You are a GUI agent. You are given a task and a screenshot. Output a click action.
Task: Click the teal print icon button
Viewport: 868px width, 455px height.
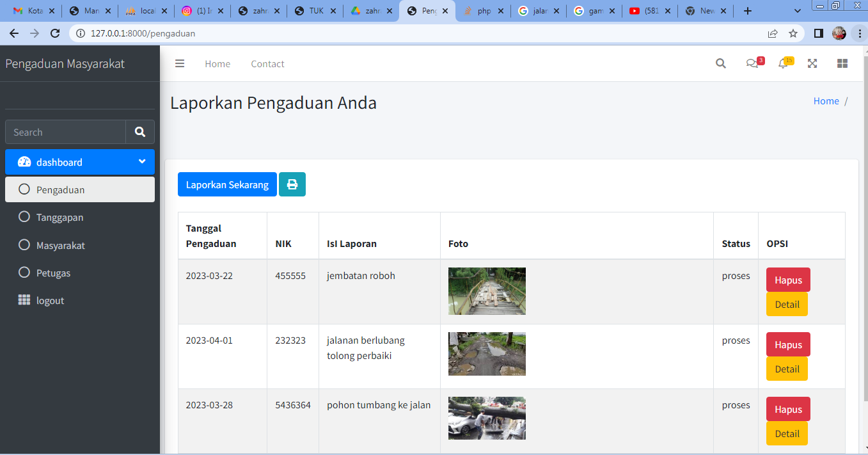(x=292, y=184)
